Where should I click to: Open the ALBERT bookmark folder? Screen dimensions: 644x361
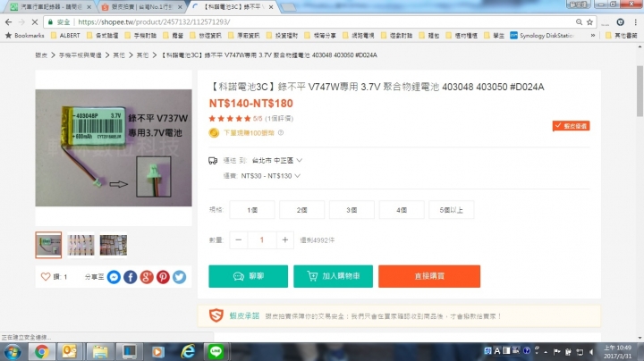pyautogui.click(x=65, y=36)
